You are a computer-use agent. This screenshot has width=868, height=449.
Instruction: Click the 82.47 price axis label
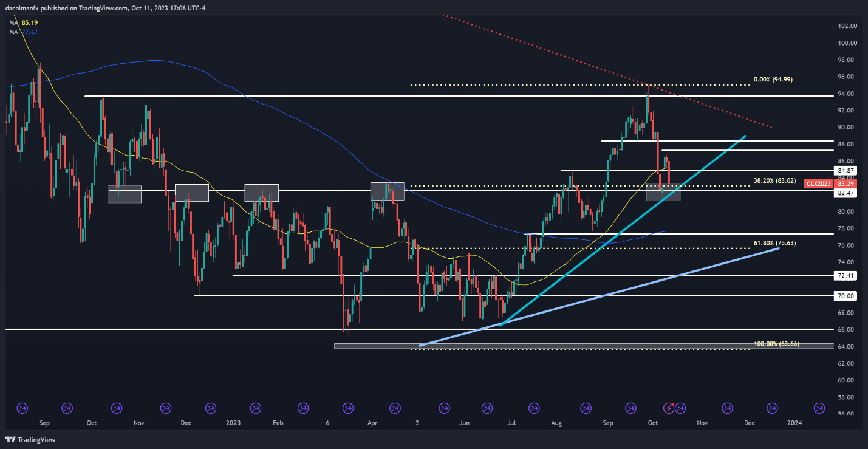click(847, 193)
